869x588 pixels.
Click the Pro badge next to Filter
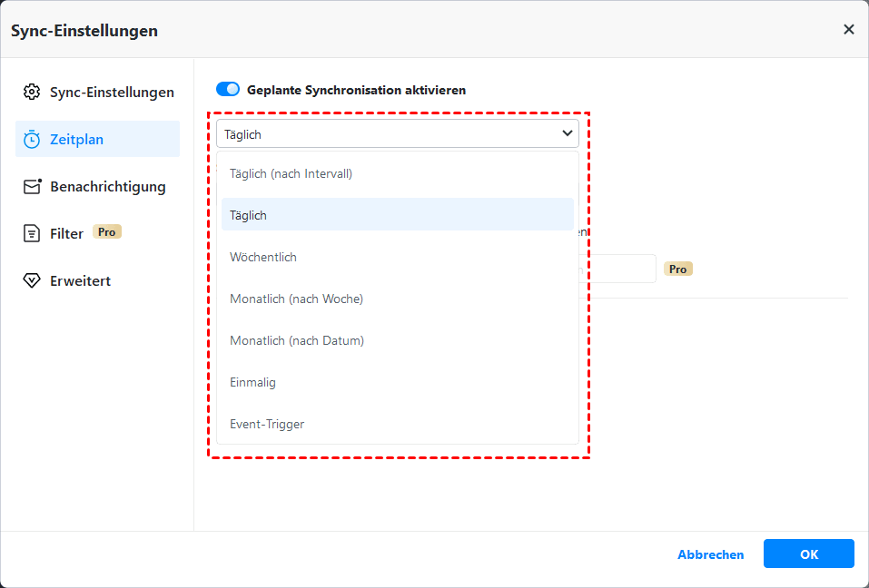(x=106, y=231)
